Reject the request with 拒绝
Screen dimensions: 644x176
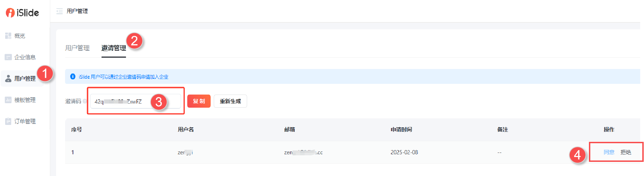(x=626, y=152)
